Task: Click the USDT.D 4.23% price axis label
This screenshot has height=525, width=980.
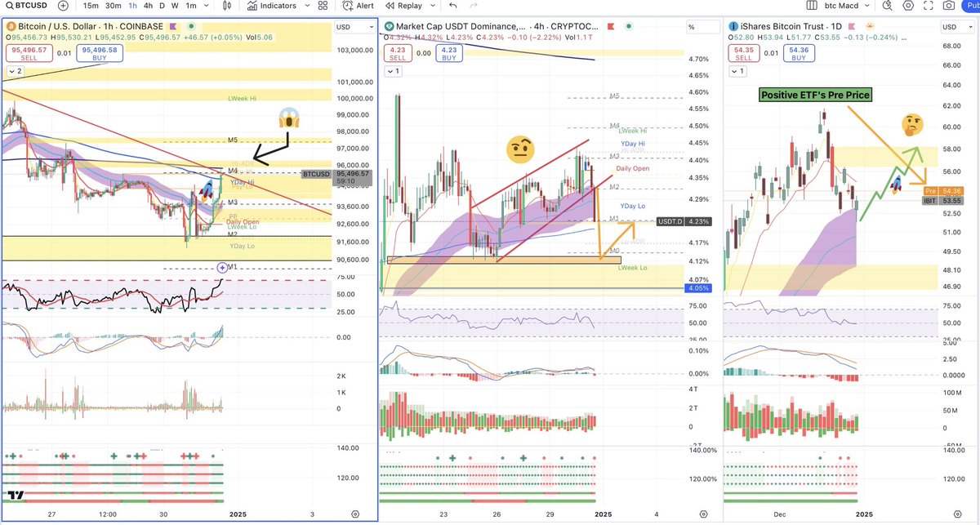Action: pyautogui.click(x=684, y=220)
